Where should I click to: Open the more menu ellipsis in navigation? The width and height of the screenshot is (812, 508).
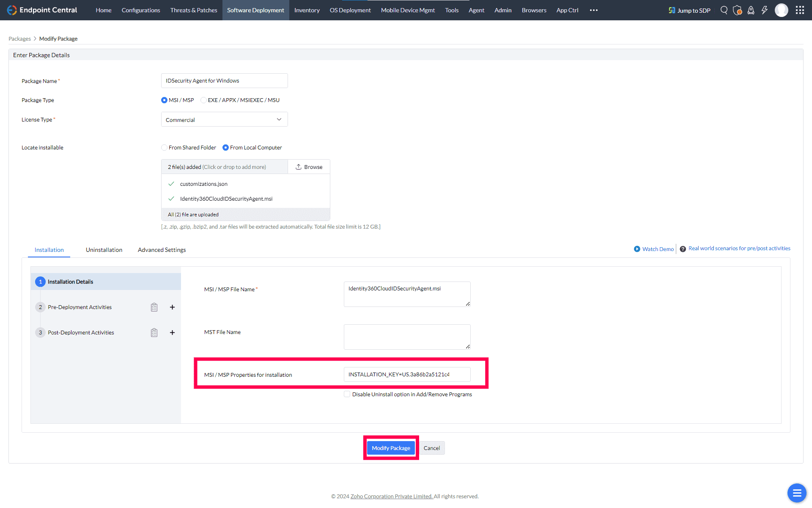pos(593,10)
